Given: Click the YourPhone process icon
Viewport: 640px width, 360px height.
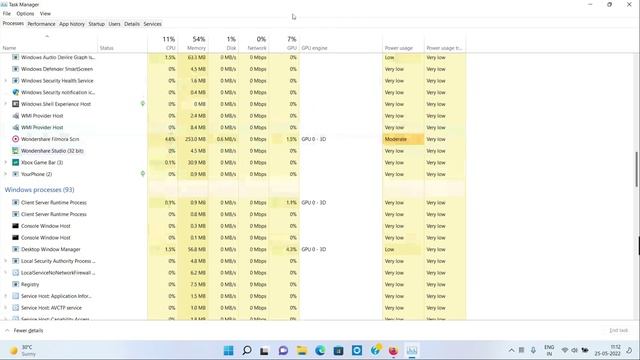Looking at the screenshot, I should pos(16,174).
